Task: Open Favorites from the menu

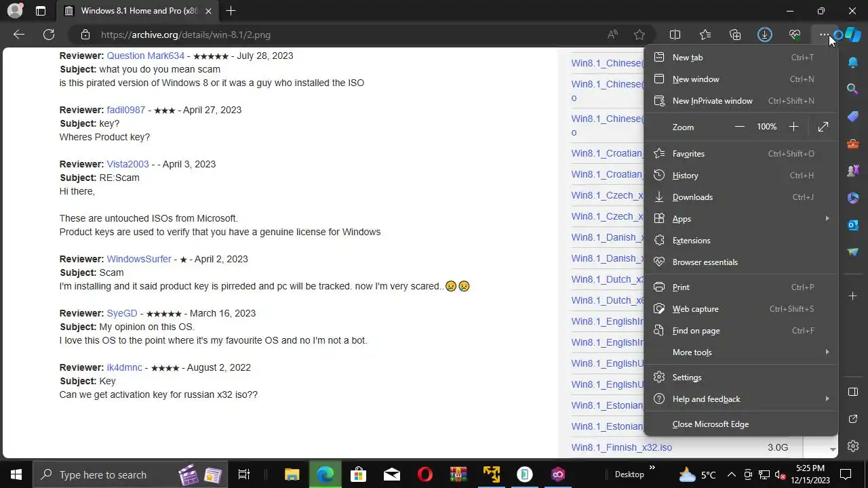Action: tap(741, 154)
